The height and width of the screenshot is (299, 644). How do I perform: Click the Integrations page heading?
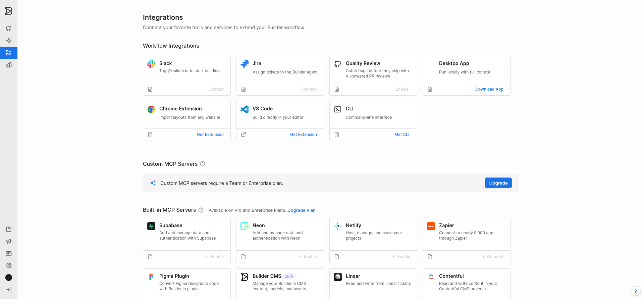pyautogui.click(x=163, y=17)
